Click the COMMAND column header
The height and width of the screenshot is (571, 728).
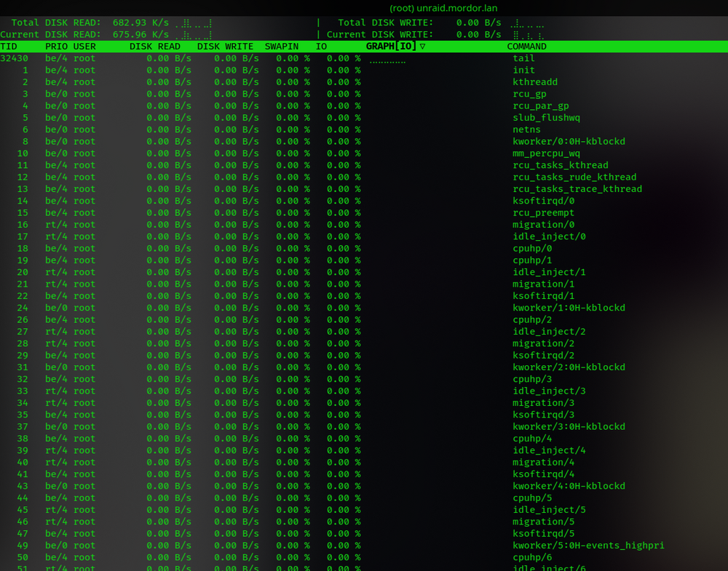(x=526, y=47)
